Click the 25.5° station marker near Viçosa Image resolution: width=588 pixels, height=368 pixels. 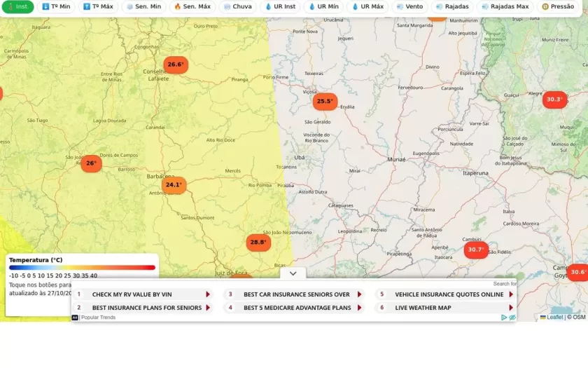[325, 102]
